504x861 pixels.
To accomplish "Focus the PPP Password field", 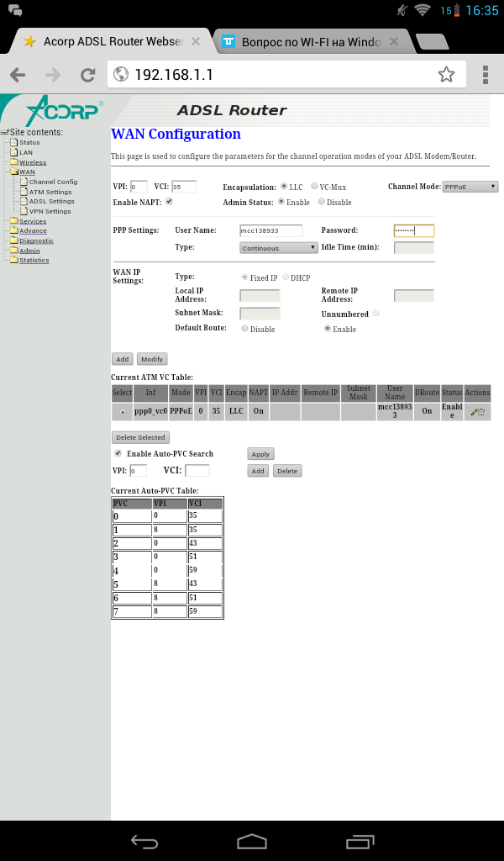I will [414, 230].
